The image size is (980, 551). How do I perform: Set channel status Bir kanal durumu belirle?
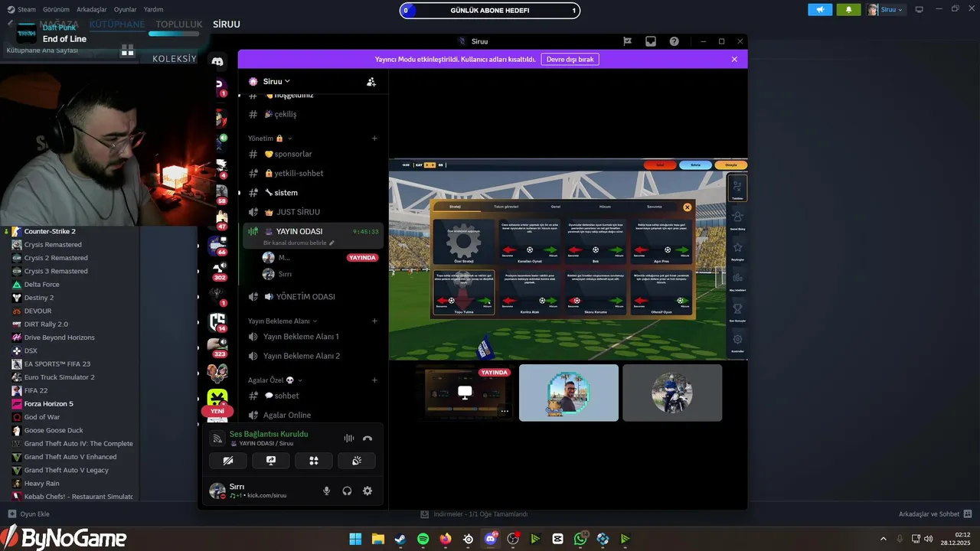coord(299,243)
